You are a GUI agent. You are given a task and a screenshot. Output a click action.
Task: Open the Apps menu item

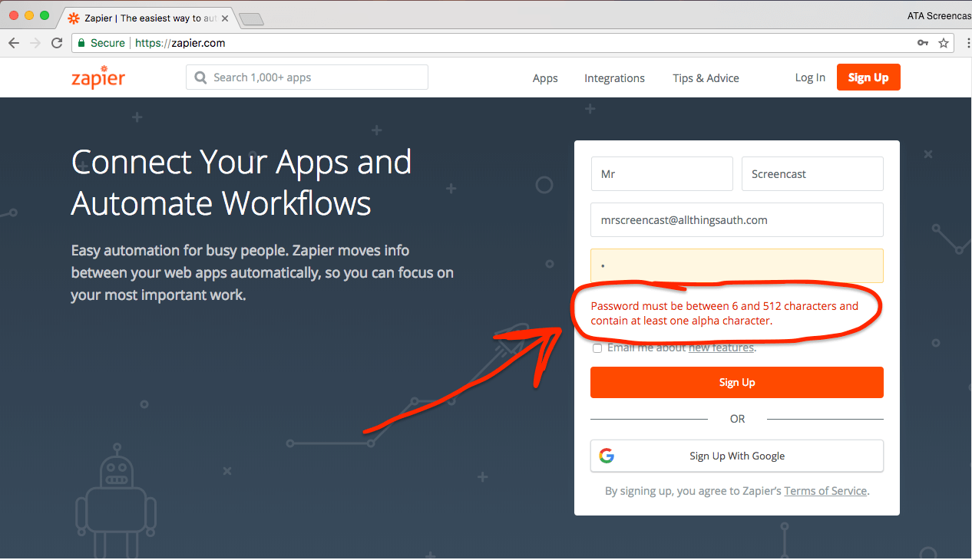[545, 78]
